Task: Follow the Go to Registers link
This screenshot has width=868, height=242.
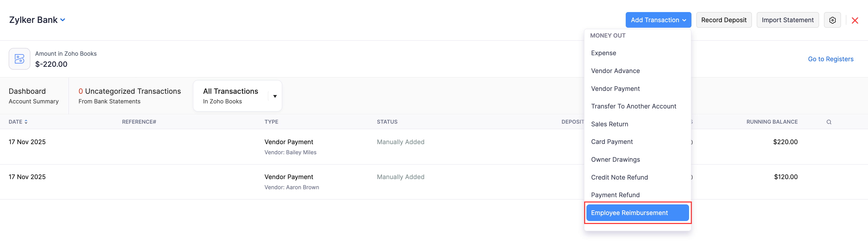Action: pos(831,59)
